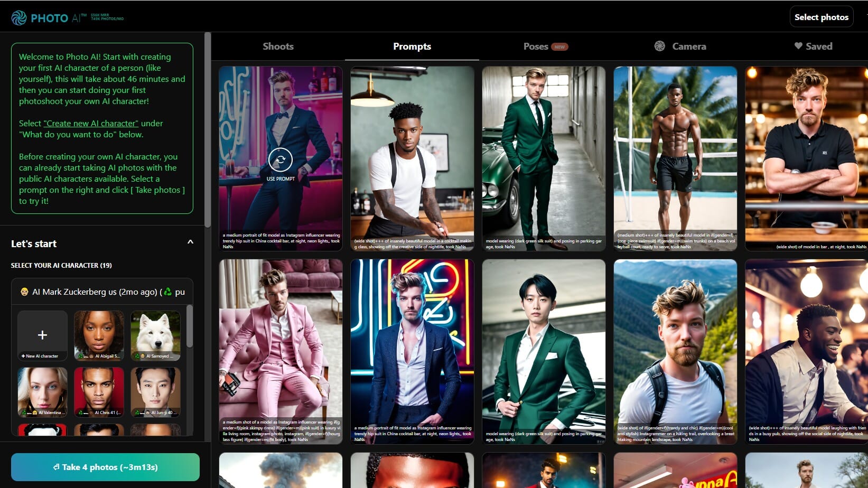
Task: Click the pink suit model prompt photo
Action: (x=281, y=349)
